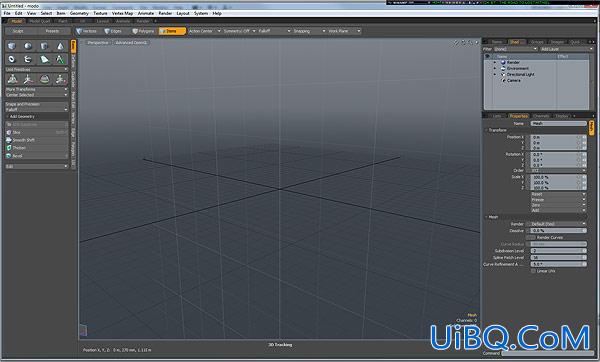Open the Geometry menu
Viewport: 600px width, 362px height.
coord(79,13)
